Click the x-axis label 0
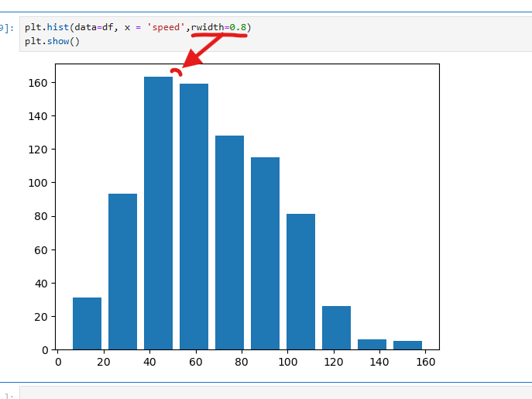The image size is (532, 399). tap(58, 362)
